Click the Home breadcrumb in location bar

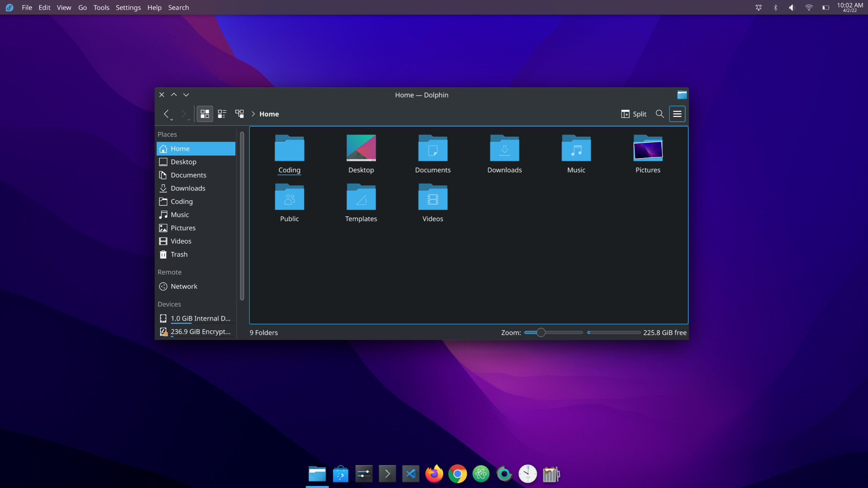click(269, 114)
